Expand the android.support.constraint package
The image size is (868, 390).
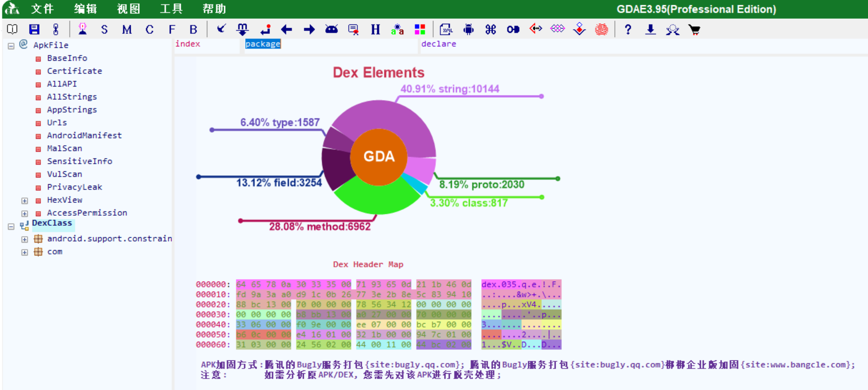25,239
